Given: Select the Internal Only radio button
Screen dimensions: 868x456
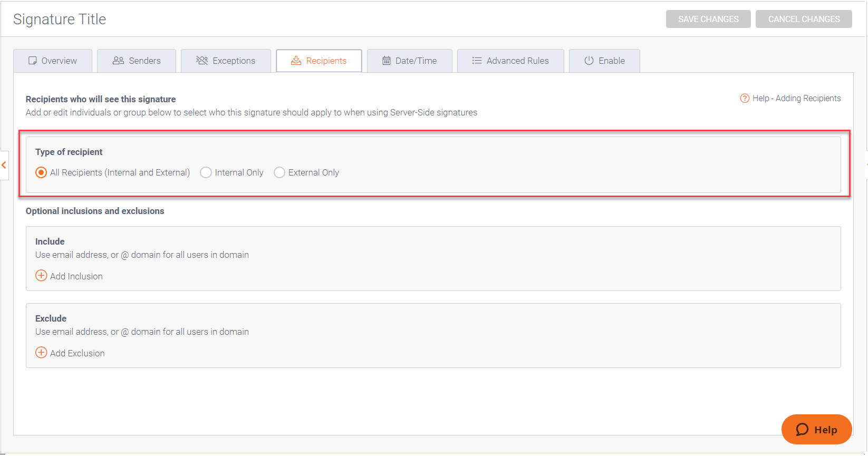Looking at the screenshot, I should coord(206,172).
